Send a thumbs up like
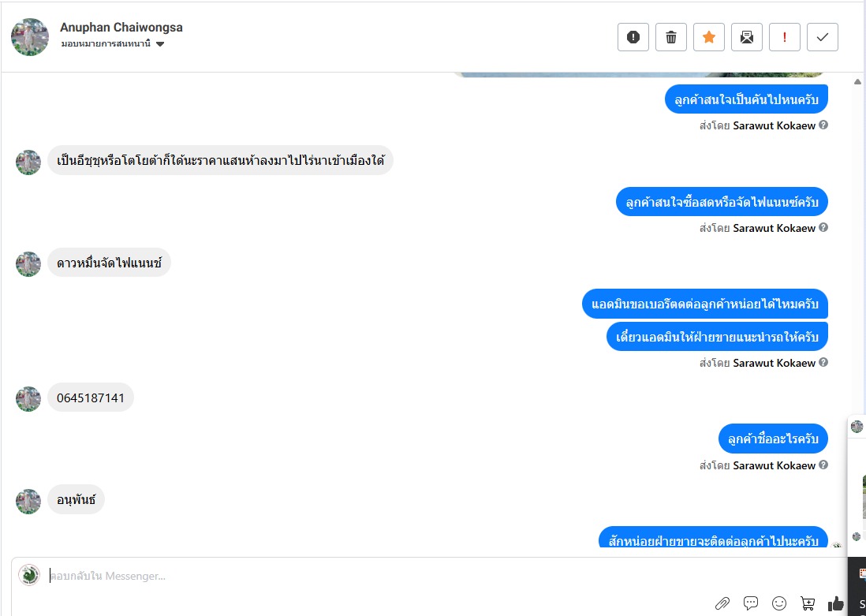 click(835, 603)
